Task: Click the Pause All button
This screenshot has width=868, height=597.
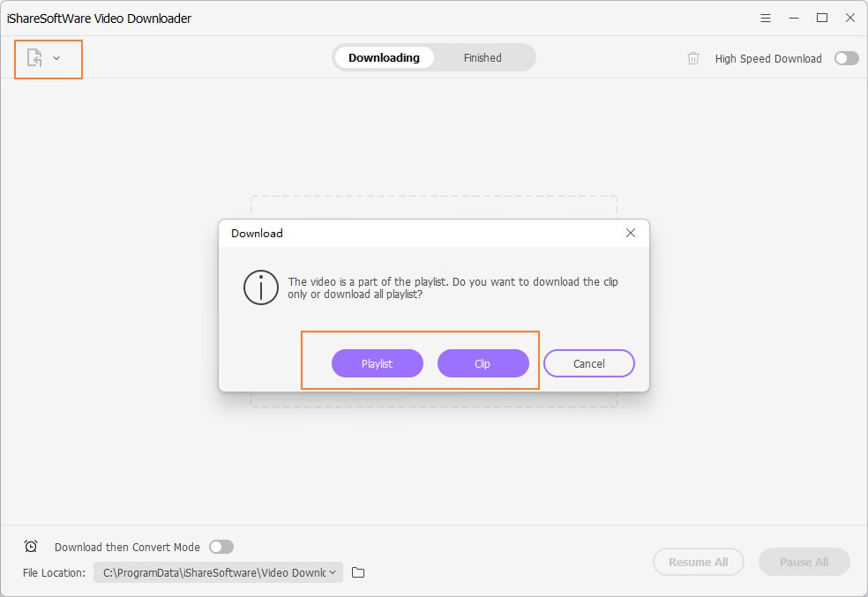Action: coord(804,562)
